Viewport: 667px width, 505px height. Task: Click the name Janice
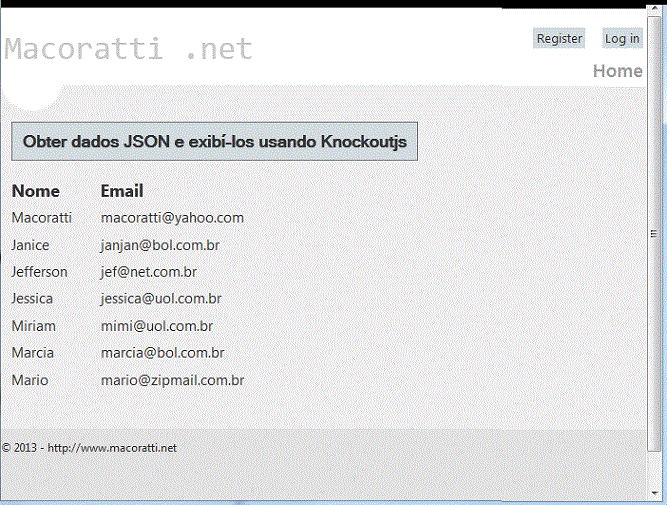click(x=30, y=245)
